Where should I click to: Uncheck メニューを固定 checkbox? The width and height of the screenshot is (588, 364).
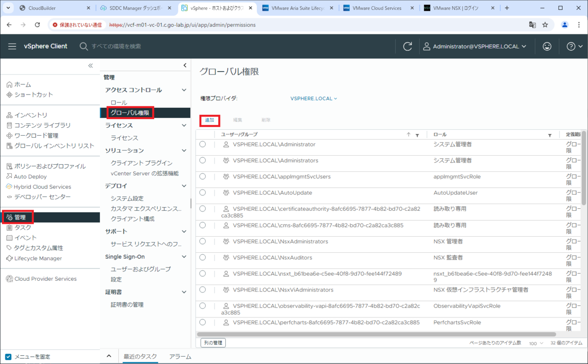[x=8, y=357]
